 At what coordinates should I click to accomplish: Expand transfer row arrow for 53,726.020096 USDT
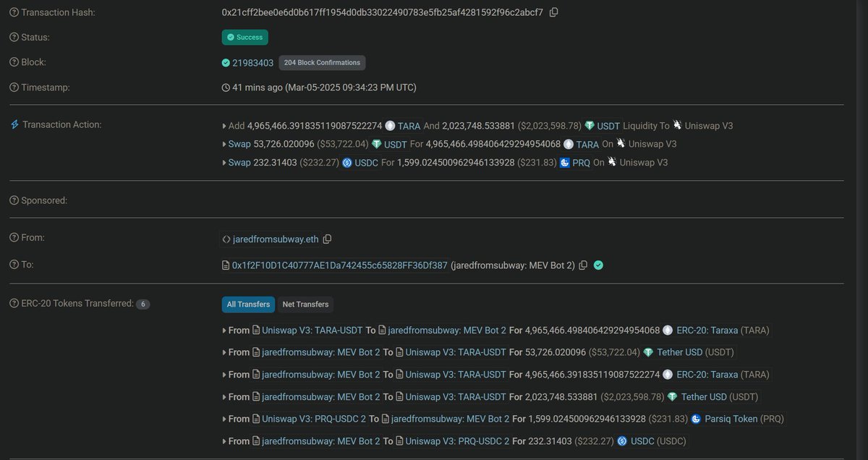click(x=224, y=352)
